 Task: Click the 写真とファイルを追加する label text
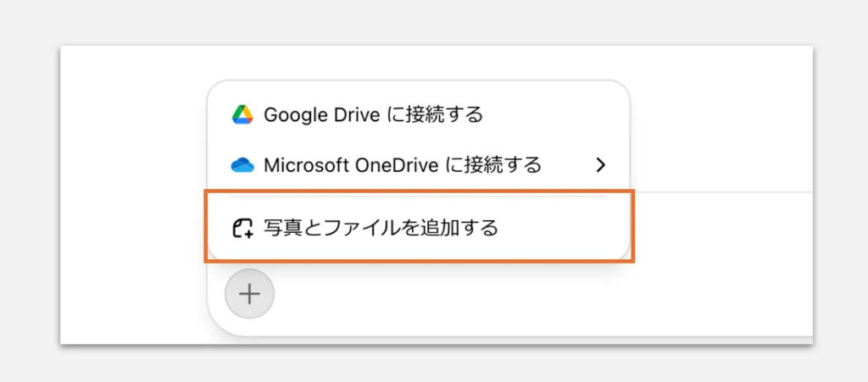[x=381, y=228]
